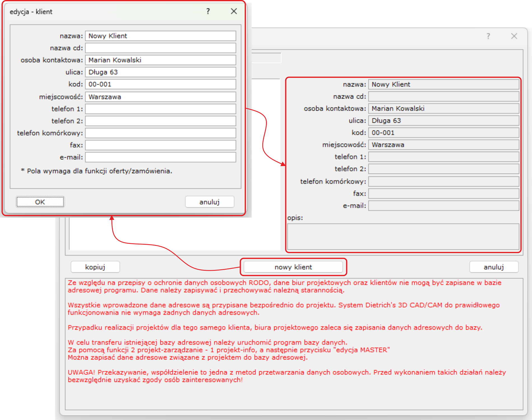Click the fax field in edycja dialog
Screen dimensions: 532x420
(160, 145)
